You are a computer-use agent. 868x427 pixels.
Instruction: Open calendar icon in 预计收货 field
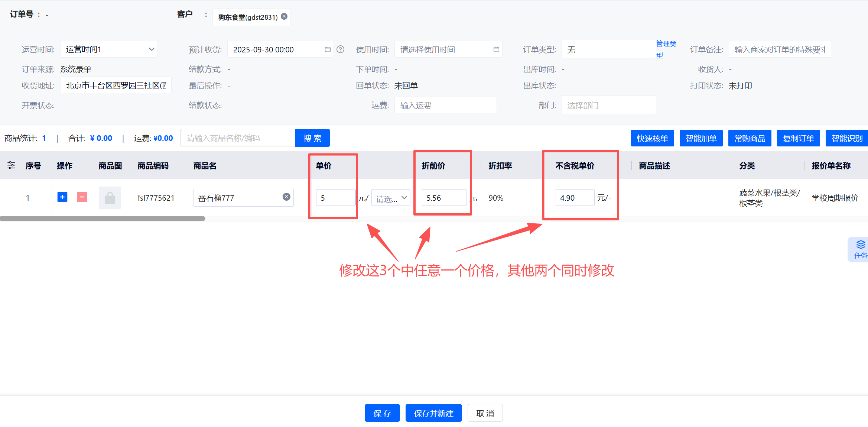click(x=328, y=49)
